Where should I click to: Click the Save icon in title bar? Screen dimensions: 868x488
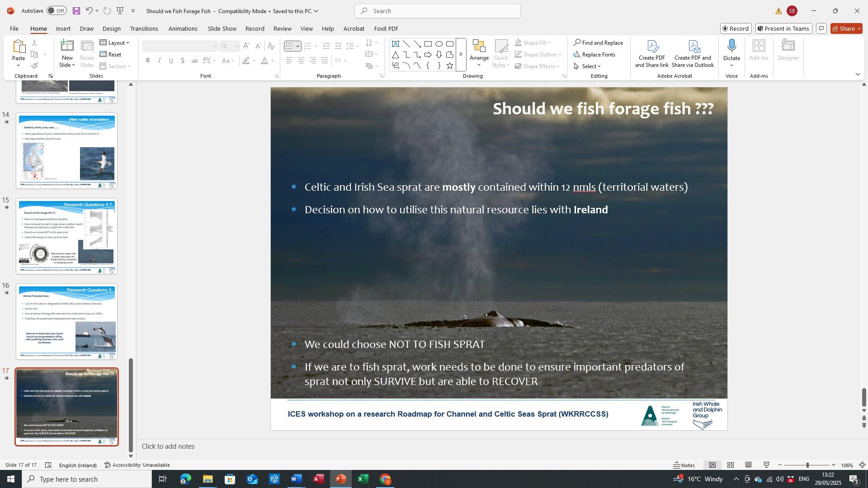[x=76, y=11]
